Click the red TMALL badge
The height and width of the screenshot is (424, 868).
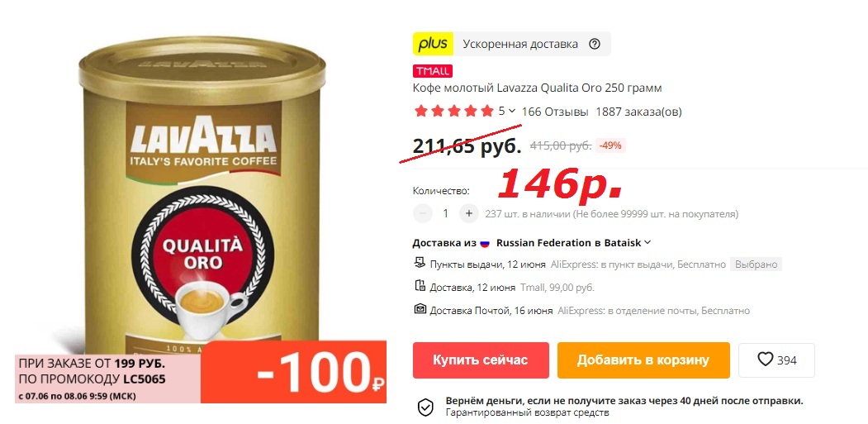point(432,71)
